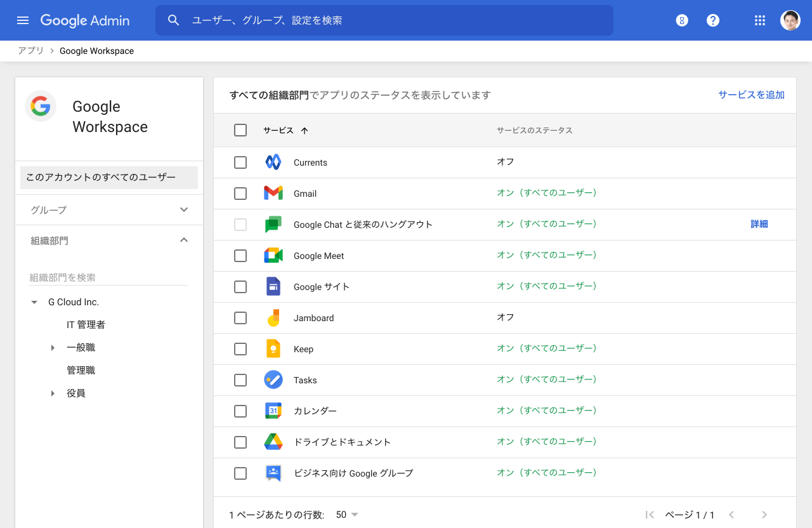Click the Google Chat service icon
This screenshot has height=528, width=812.
[273, 225]
